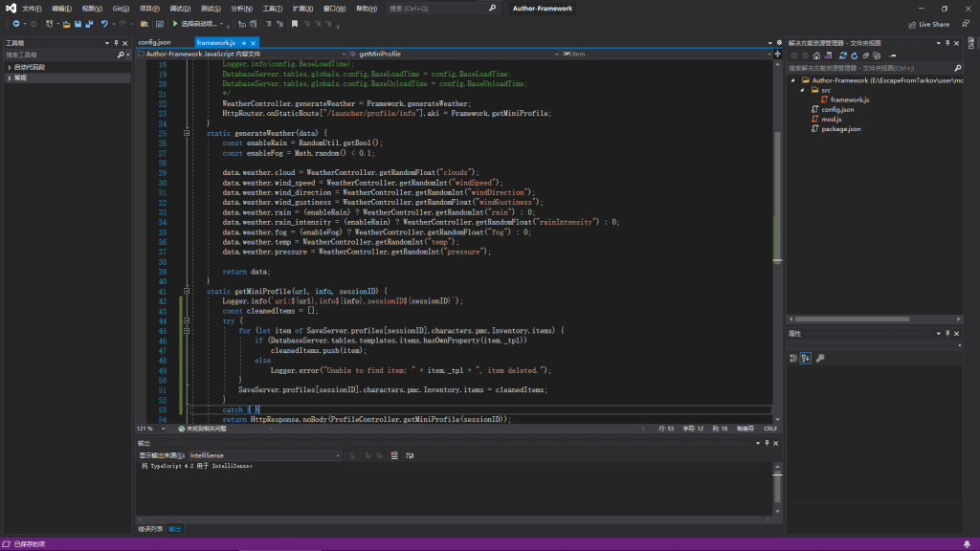Open mod.js in Solution Explorer

(x=831, y=120)
